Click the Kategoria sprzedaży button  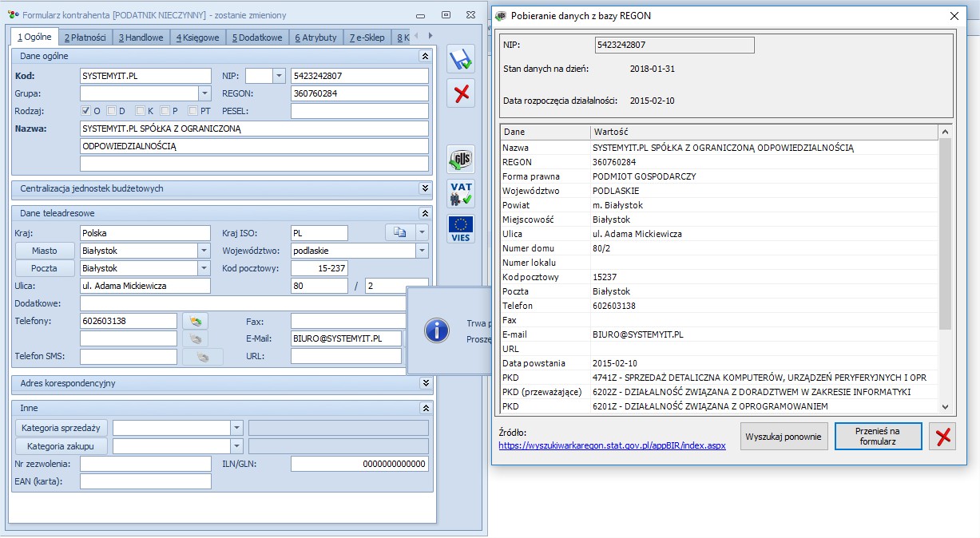[x=61, y=428]
